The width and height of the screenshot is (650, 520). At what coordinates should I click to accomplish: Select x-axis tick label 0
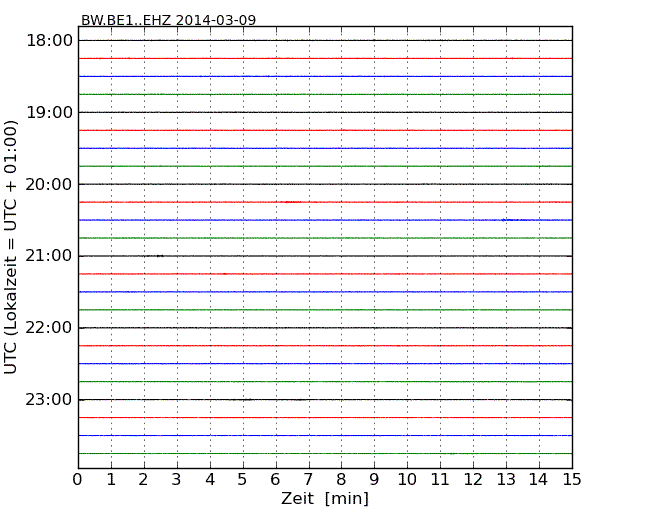click(x=78, y=479)
